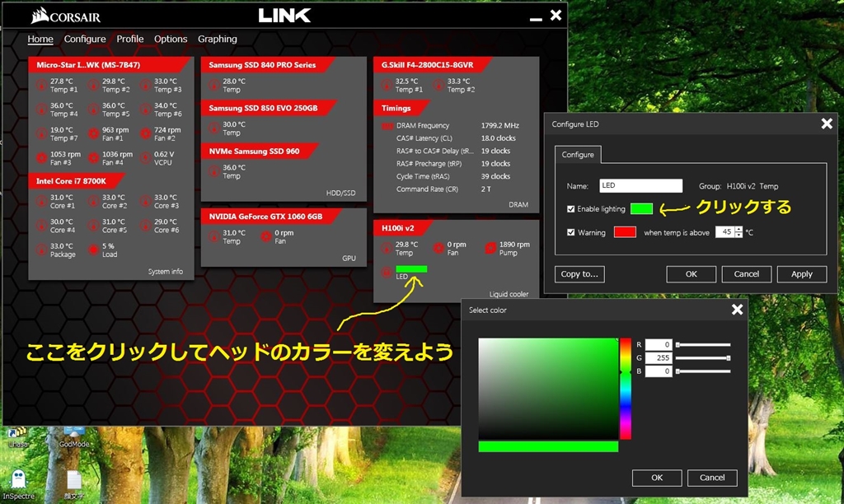Click the green LED bar in H100i v2
This screenshot has width=844, height=504.
pos(411,269)
